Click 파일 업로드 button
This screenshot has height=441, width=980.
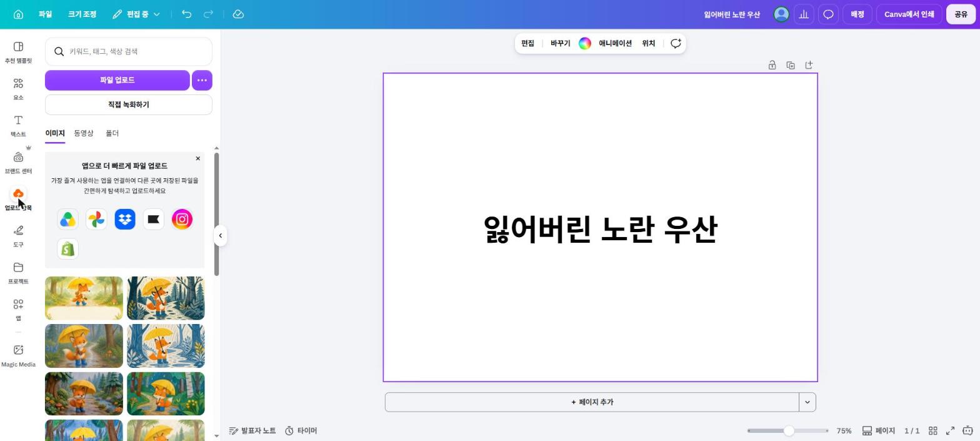pyautogui.click(x=117, y=80)
